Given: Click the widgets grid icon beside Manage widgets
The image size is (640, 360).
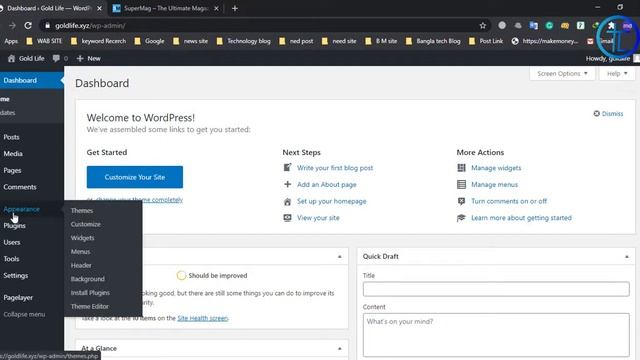Looking at the screenshot, I should 461,168.
